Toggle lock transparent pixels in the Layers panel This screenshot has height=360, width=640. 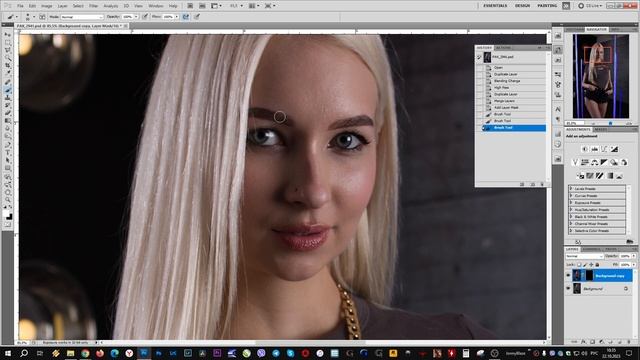pyautogui.click(x=579, y=265)
